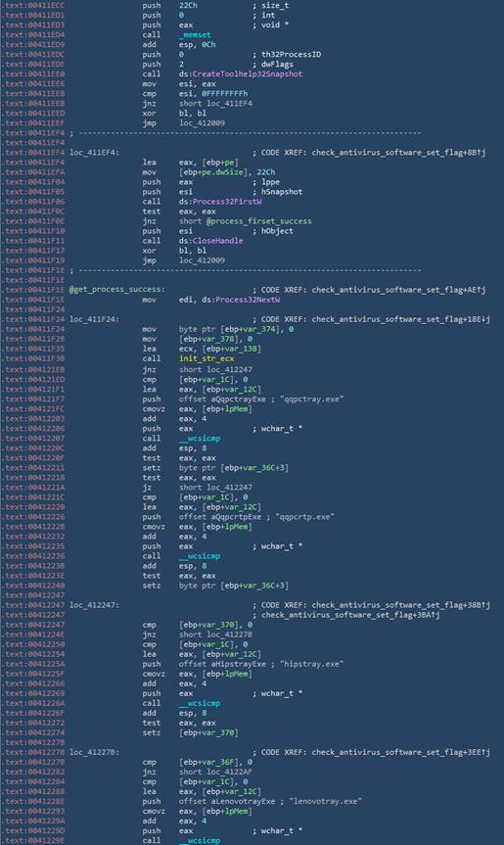Viewport: 504px width, 845px height.
Task: Click the address .text:00411EE0
Action: click(34, 73)
